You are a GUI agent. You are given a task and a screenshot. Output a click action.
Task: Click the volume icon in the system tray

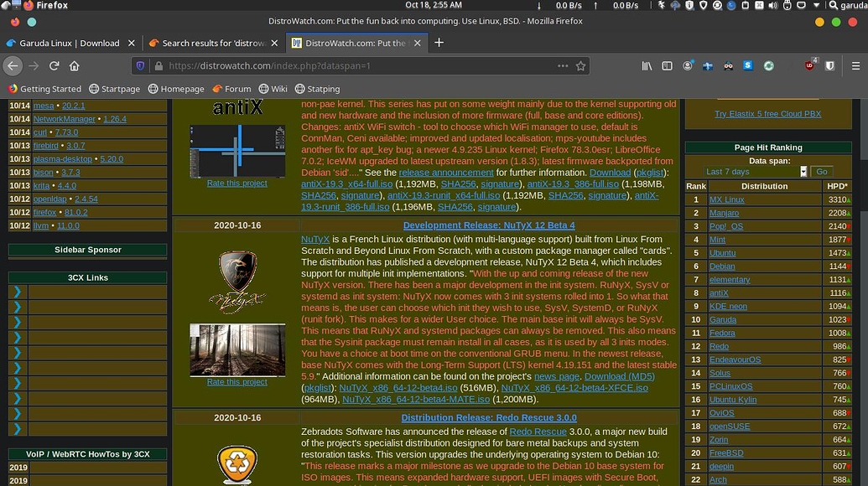pyautogui.click(x=772, y=6)
